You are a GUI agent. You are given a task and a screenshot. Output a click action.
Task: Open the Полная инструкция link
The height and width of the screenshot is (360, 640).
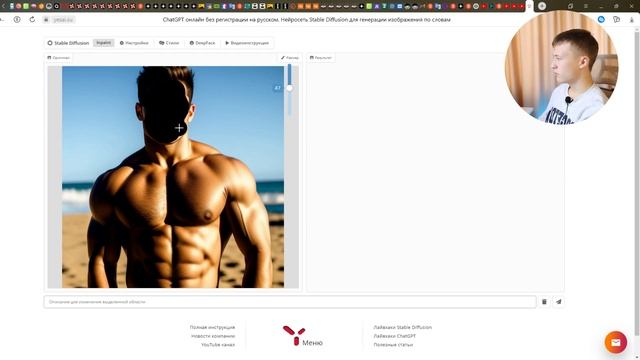[212, 327]
